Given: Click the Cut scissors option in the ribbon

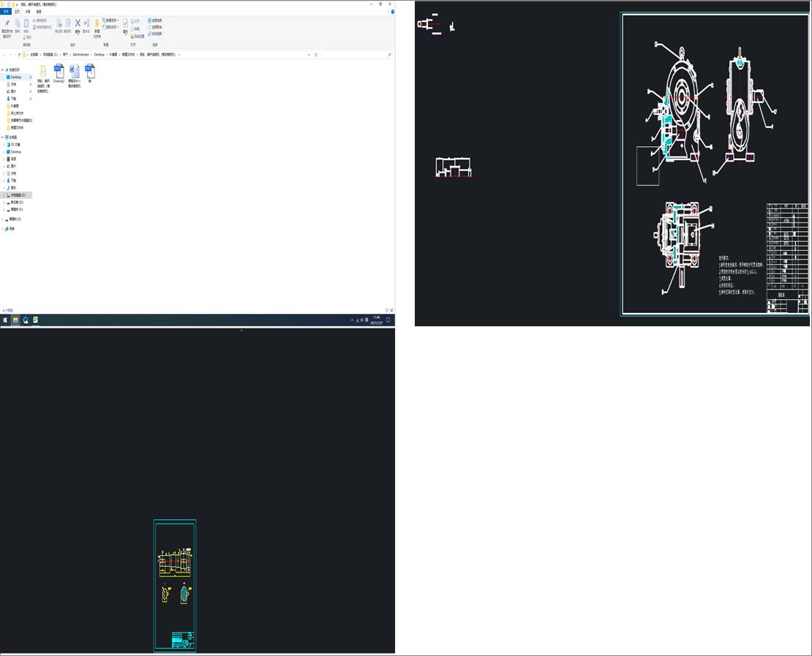Looking at the screenshot, I should (x=28, y=37).
